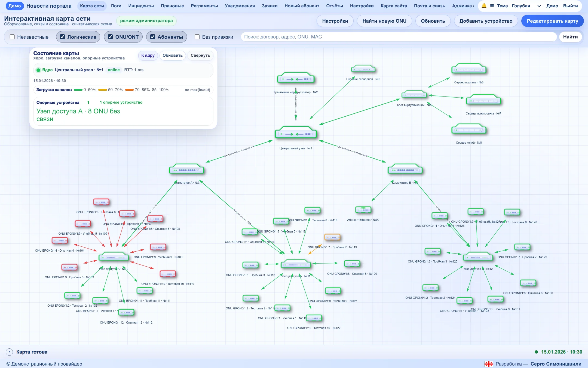Click the Абонент Ethernet №90 device icon
The image size is (588, 368).
pyautogui.click(x=363, y=210)
